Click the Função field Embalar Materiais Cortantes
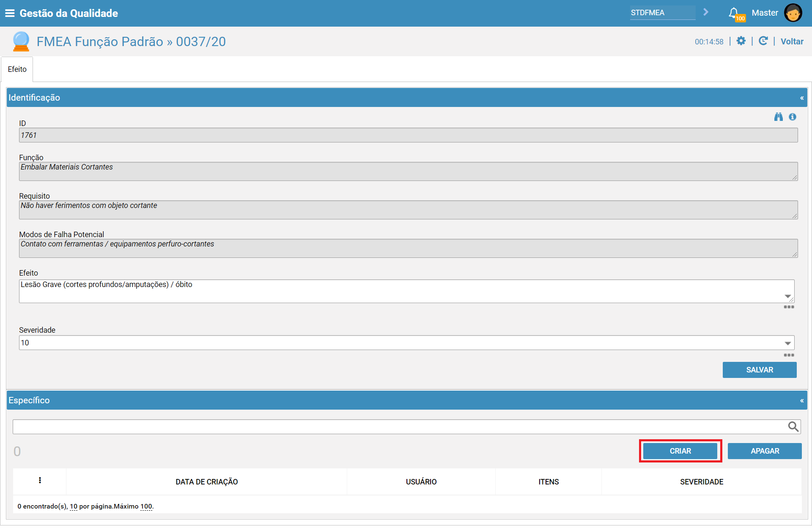 [408, 171]
